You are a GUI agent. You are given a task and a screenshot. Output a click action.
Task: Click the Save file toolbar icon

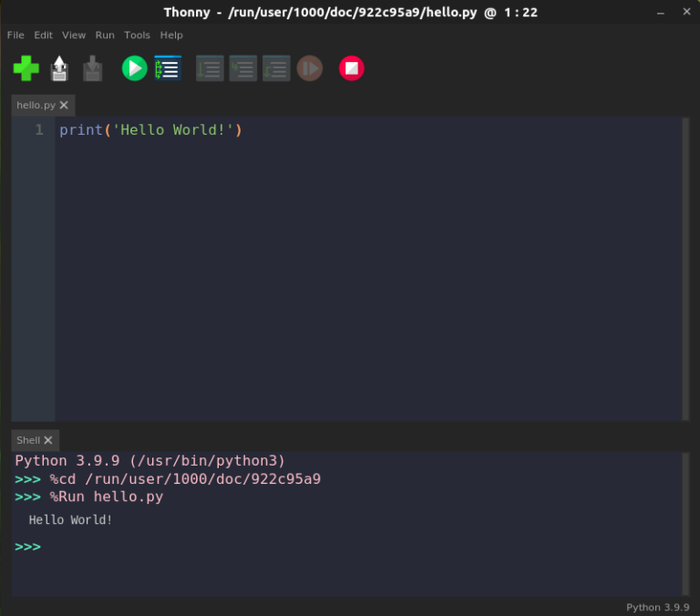93,68
